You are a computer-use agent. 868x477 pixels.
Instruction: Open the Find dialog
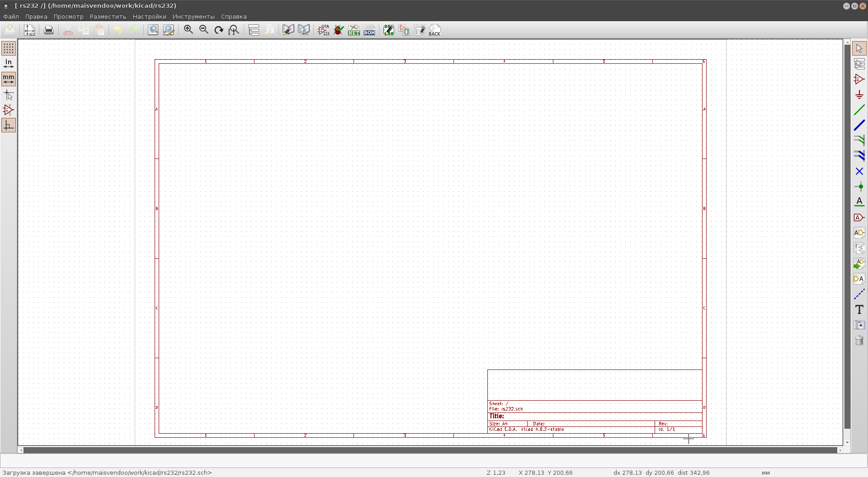tap(153, 30)
